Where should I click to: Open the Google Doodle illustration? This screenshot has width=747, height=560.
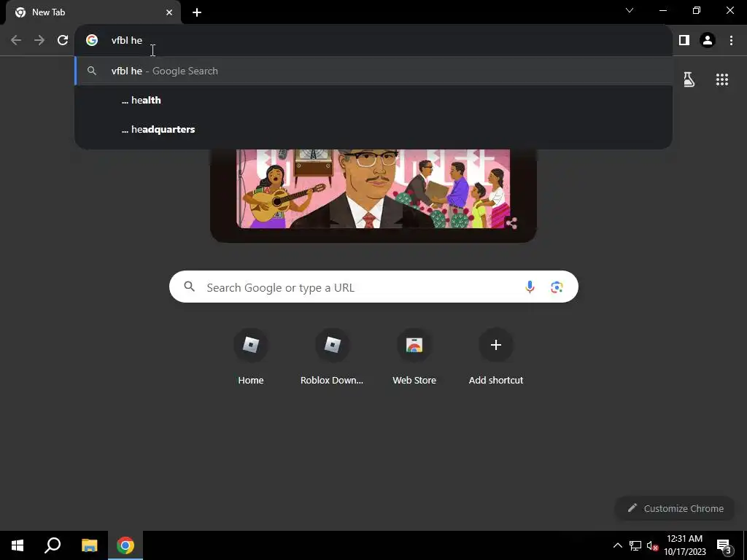(373, 189)
